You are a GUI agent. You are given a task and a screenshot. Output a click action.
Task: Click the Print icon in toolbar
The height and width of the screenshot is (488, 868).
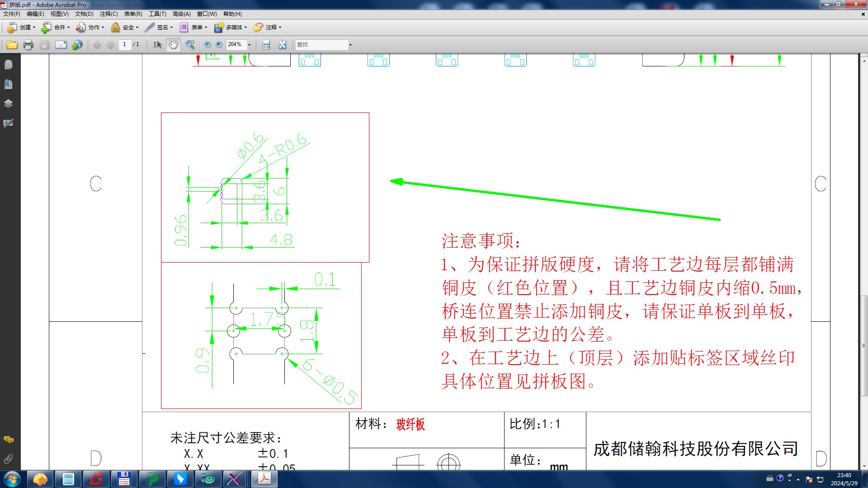pyautogui.click(x=28, y=45)
